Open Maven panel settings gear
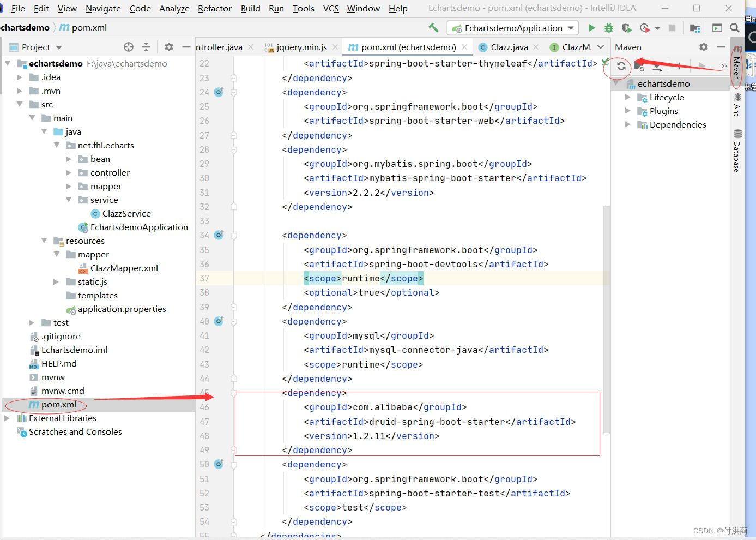This screenshot has height=540, width=756. (704, 47)
